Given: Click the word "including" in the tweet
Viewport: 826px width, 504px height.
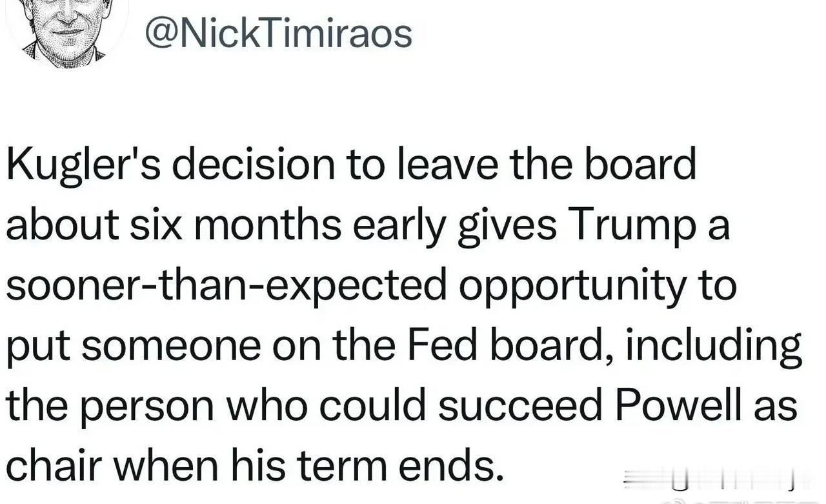Looking at the screenshot, I should coord(713,345).
